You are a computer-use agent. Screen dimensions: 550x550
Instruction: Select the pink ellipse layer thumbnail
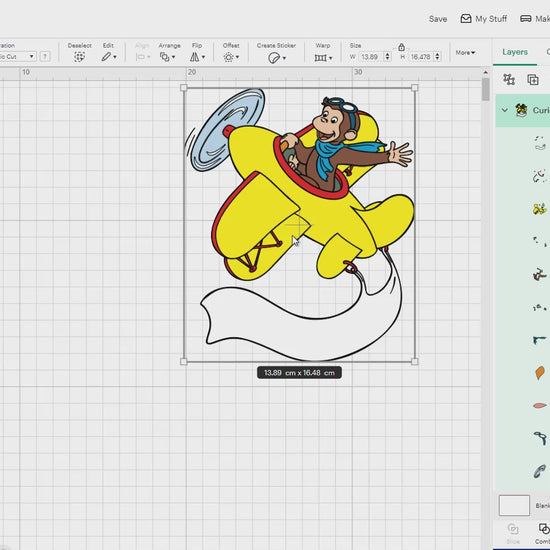pos(540,405)
